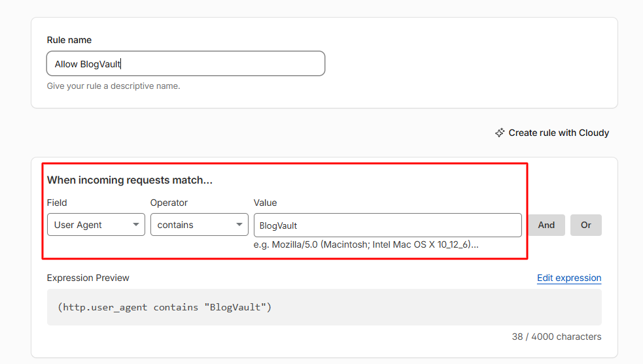This screenshot has width=643, height=364.
Task: Click the Or button
Action: pyautogui.click(x=586, y=225)
